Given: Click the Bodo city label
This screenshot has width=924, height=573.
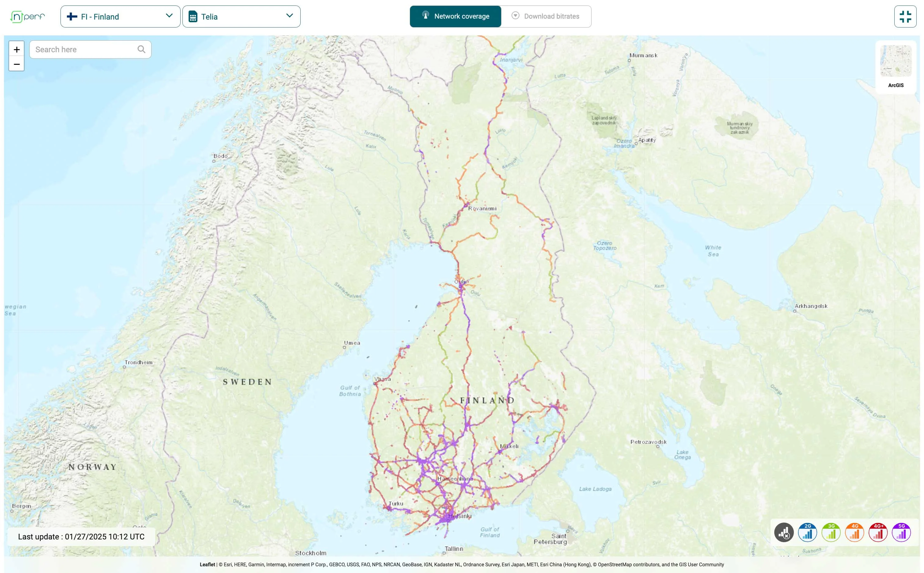Looking at the screenshot, I should (220, 156).
